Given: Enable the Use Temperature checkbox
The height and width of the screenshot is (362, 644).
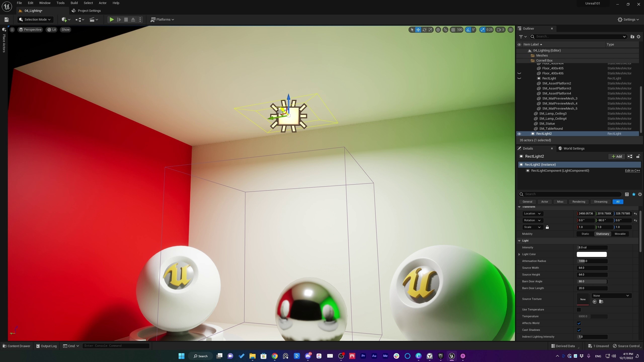Looking at the screenshot, I should 579,309.
